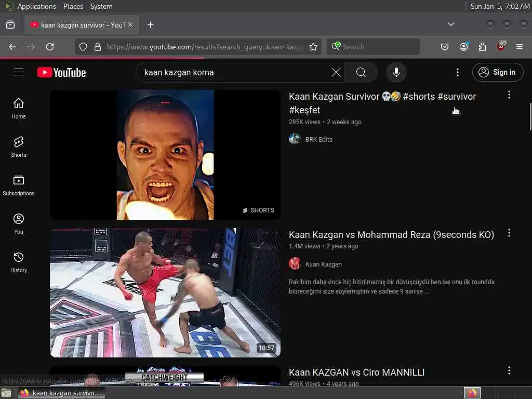Open the Applications menu
The width and height of the screenshot is (532, 399).
tap(37, 6)
